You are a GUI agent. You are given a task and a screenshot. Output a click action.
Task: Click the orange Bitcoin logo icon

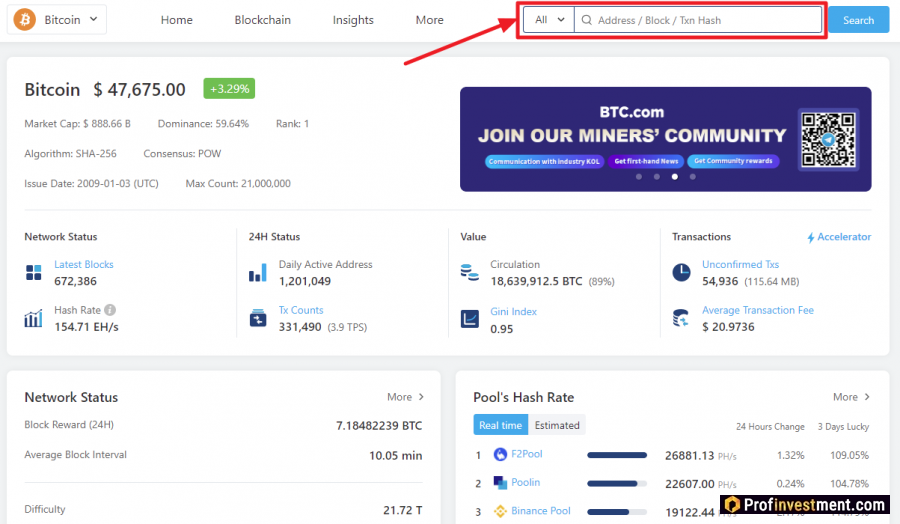[x=25, y=20]
